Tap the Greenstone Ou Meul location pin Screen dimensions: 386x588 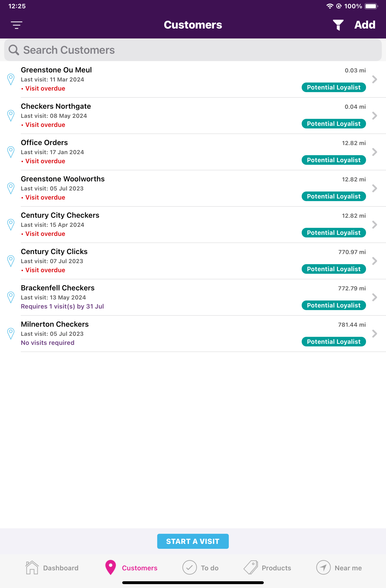tap(11, 79)
